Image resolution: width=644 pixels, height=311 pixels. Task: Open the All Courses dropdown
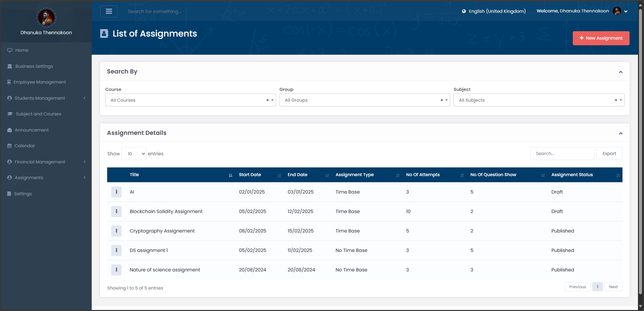190,100
